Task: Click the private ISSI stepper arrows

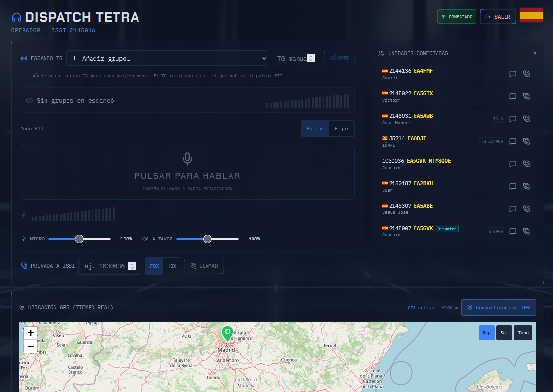Action: [132, 266]
